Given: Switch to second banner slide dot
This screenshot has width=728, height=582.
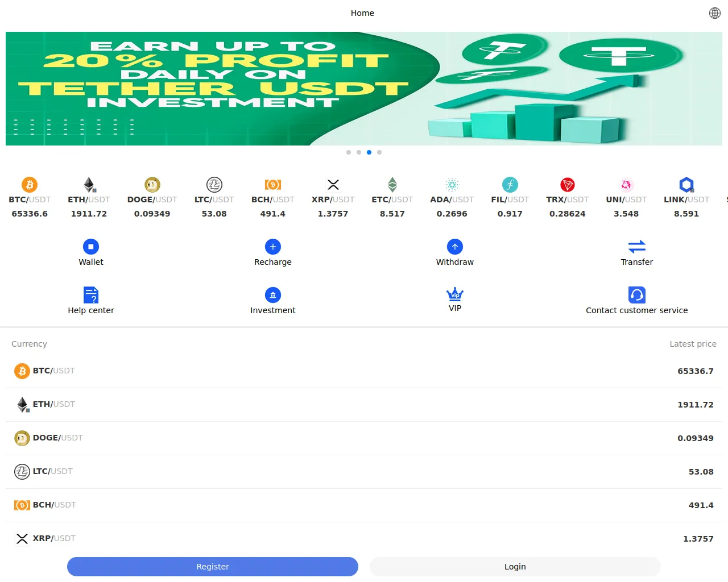Looking at the screenshot, I should click(x=359, y=152).
